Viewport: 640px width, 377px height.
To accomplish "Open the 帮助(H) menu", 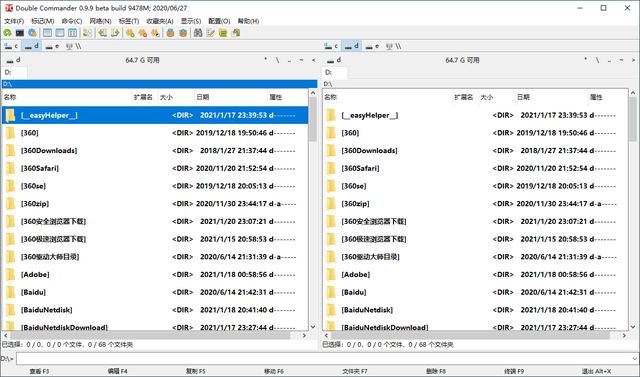I will tap(248, 21).
